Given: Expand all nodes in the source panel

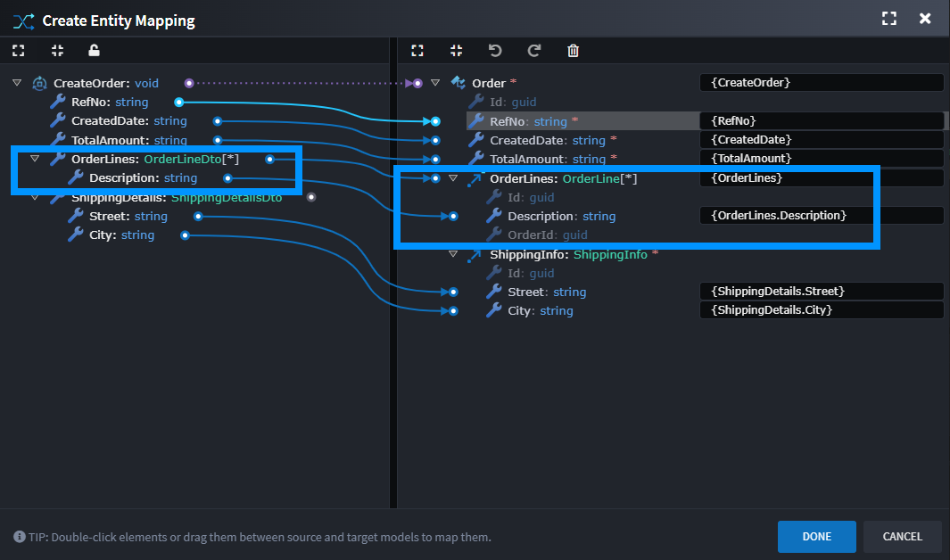Looking at the screenshot, I should click(x=18, y=51).
